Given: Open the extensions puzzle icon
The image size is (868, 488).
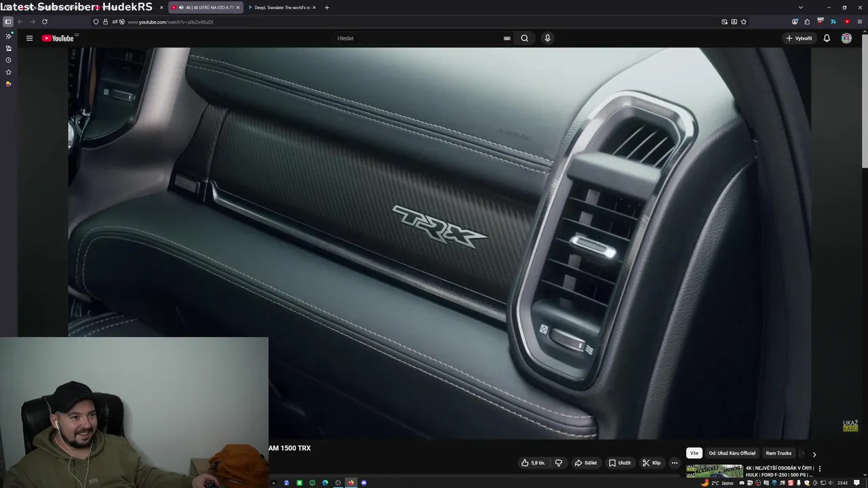Looking at the screenshot, I should (807, 22).
